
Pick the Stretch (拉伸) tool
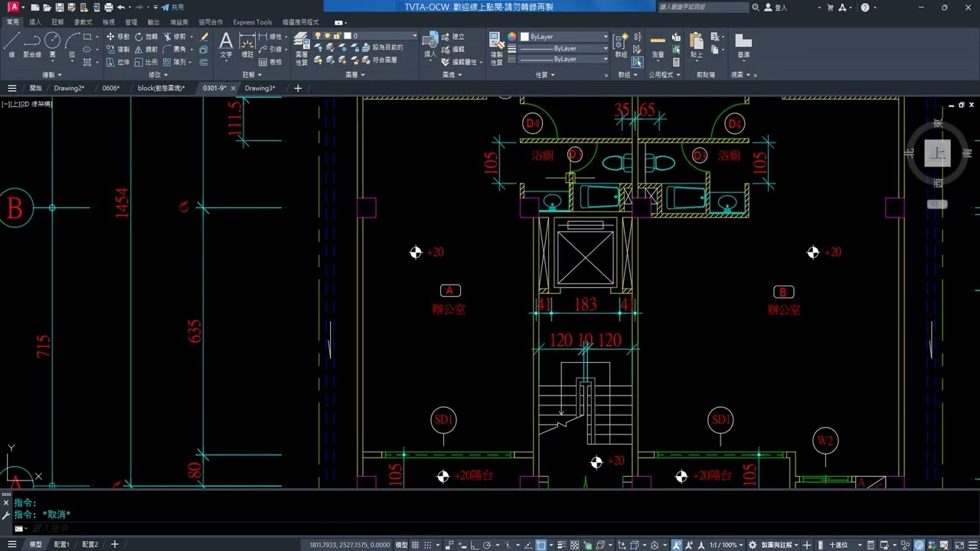coord(118,62)
